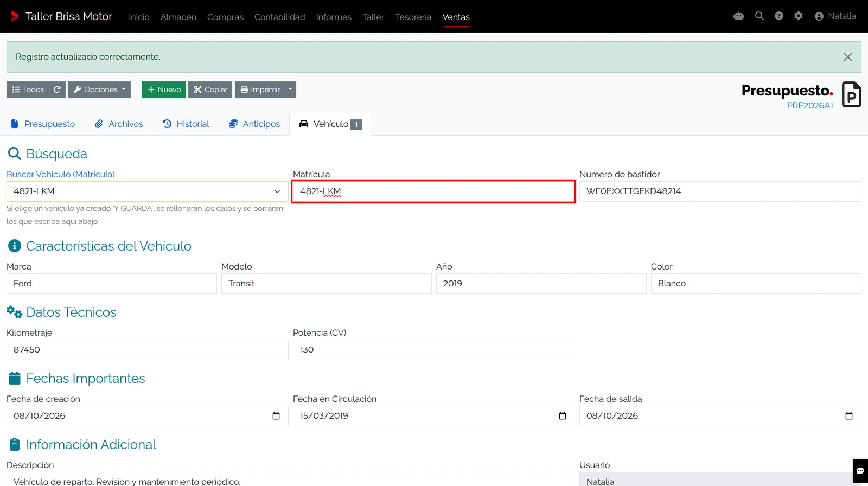Open the Ventas menu
The width and height of the screenshot is (868, 486).
click(x=456, y=17)
